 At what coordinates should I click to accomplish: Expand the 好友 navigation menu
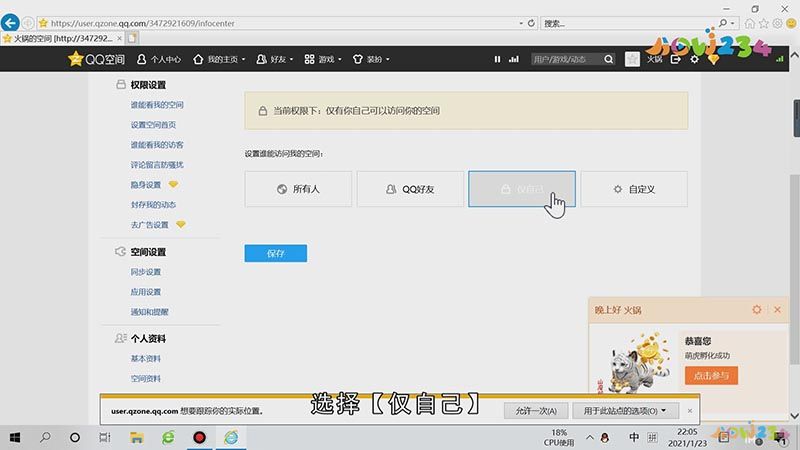pos(275,59)
